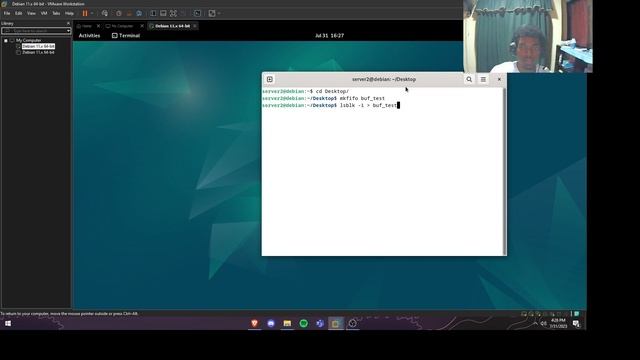Screen dimensions: 640x360
Task: Enter full screen mode icon
Action: pos(173,13)
